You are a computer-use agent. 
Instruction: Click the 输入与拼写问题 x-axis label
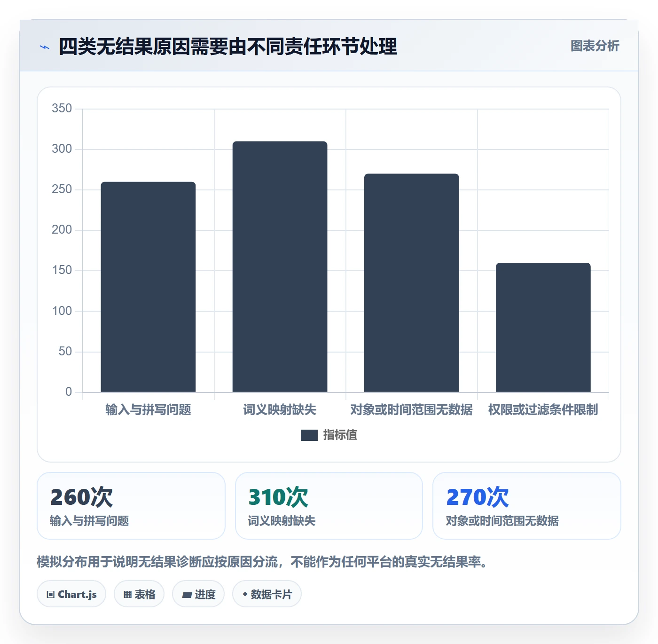(x=148, y=410)
